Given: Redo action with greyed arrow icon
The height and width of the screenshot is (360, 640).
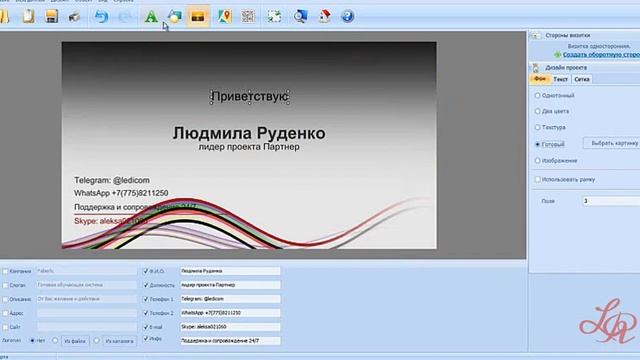Looking at the screenshot, I should pos(125,17).
